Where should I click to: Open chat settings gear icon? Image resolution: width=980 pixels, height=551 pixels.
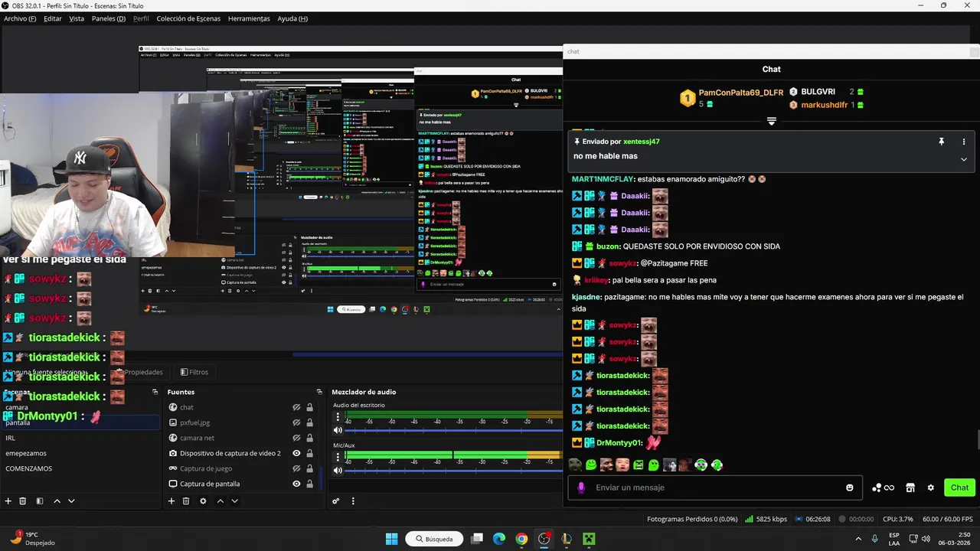pos(931,487)
